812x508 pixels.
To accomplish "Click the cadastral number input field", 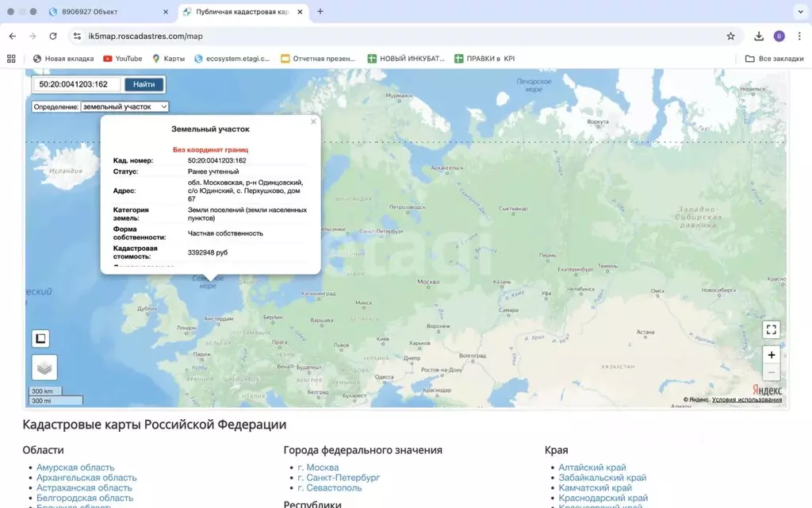I will (75, 83).
